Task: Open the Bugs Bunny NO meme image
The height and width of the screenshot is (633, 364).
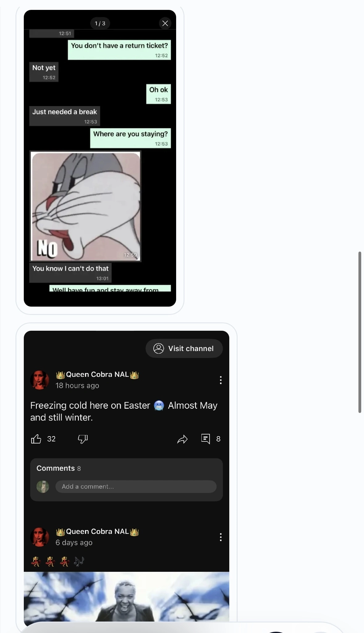Action: (86, 206)
